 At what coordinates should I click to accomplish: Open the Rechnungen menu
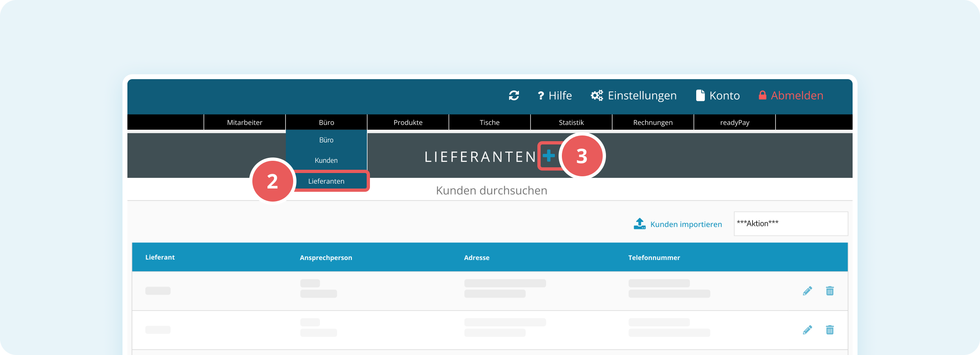click(653, 122)
